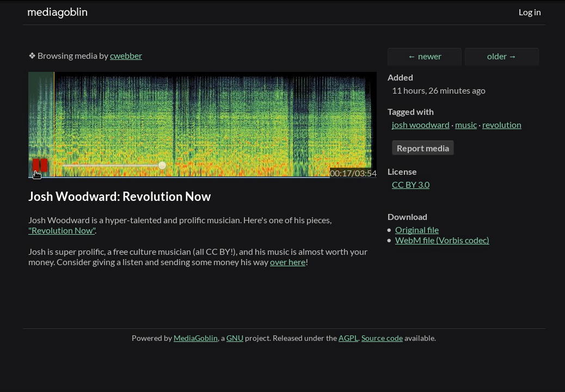Pause the audio with the red pause icon

40,165
